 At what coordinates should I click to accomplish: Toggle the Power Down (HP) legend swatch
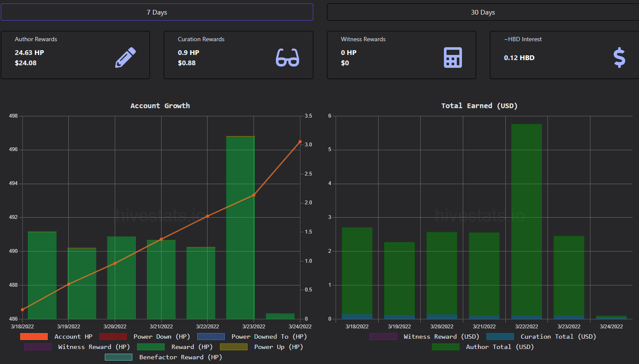[113, 337]
